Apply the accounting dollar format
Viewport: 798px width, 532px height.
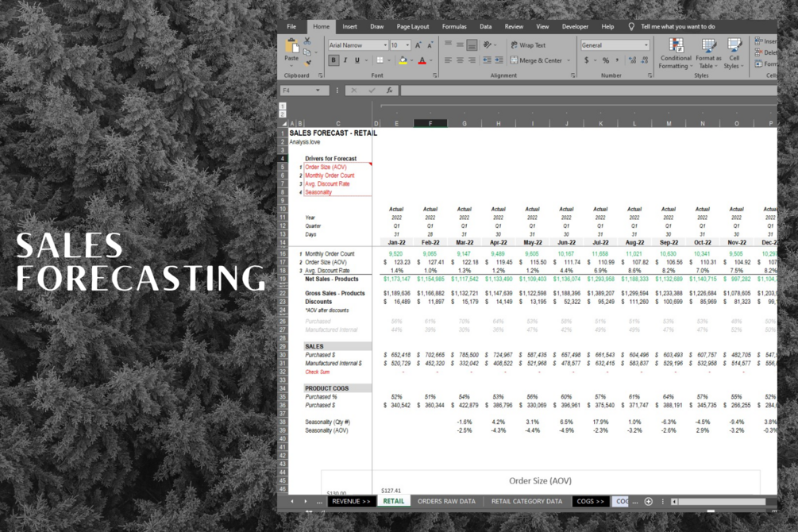(586, 60)
